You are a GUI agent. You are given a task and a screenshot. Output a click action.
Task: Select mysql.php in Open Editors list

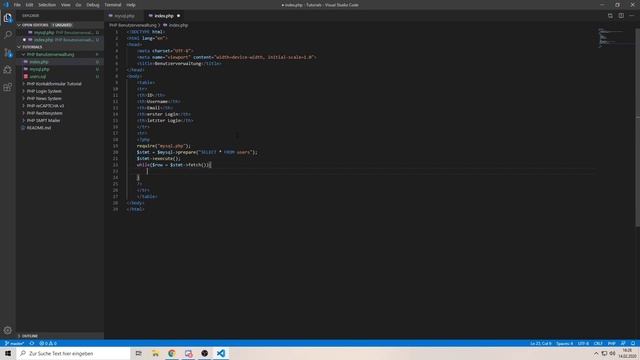[x=60, y=32]
